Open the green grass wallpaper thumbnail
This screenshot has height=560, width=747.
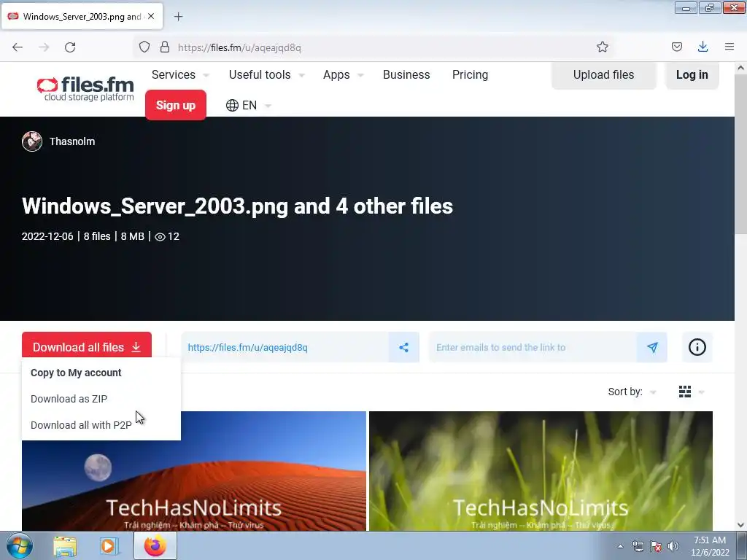[541, 471]
